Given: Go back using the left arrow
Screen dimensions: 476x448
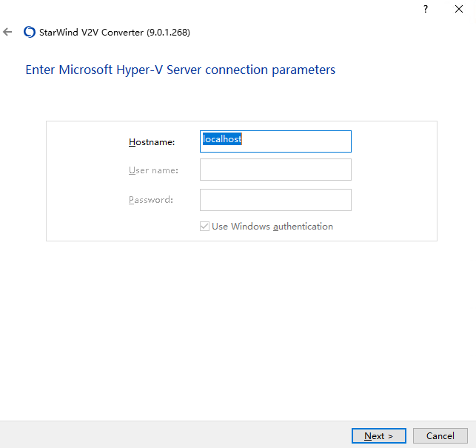Looking at the screenshot, I should coord(7,32).
